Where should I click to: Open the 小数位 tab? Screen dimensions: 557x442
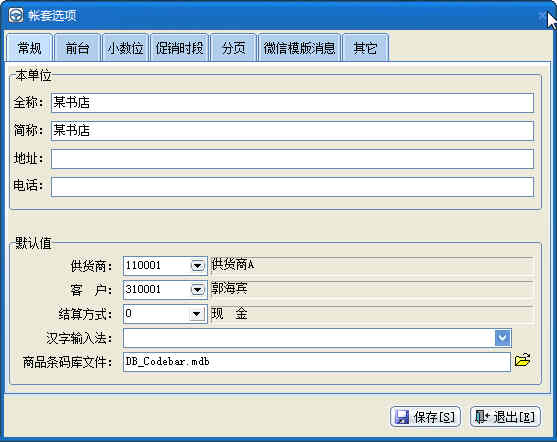(x=125, y=48)
